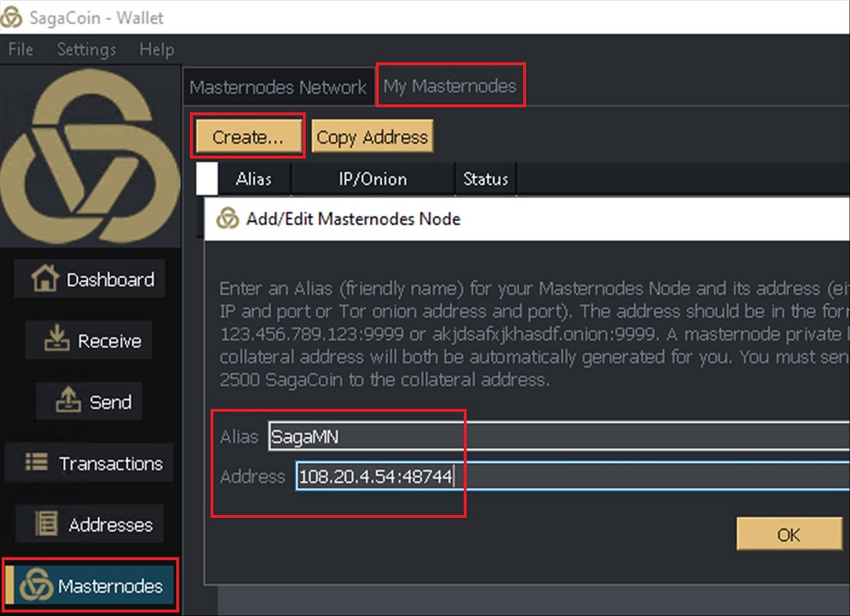Open the Send page
This screenshot has height=616, width=850.
(x=89, y=401)
